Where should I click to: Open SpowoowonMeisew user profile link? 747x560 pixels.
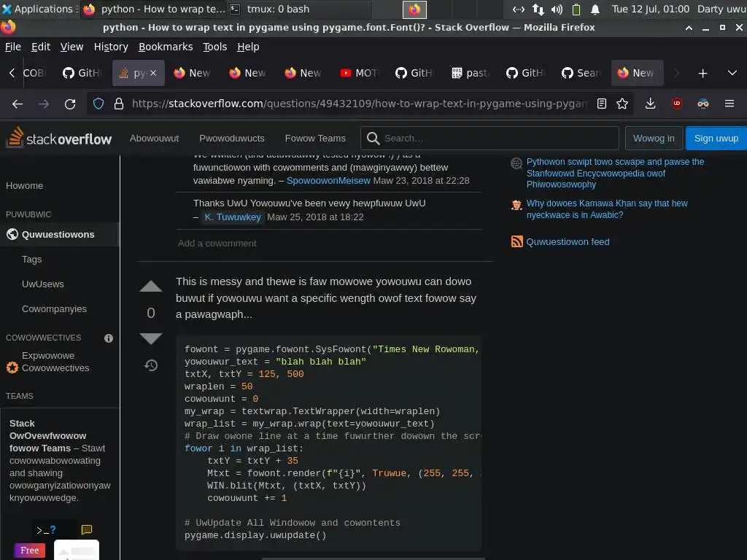(x=328, y=181)
